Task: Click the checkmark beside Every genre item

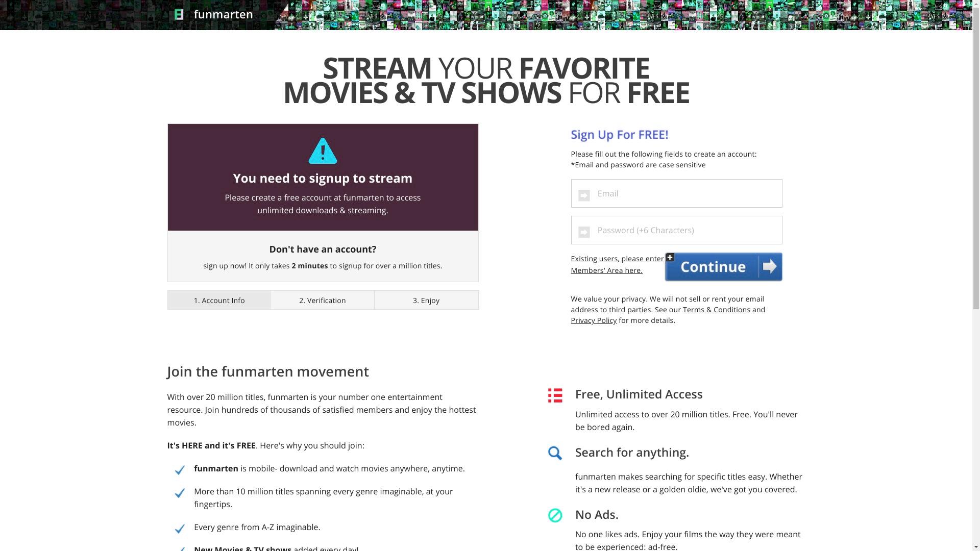Action: coord(180,529)
